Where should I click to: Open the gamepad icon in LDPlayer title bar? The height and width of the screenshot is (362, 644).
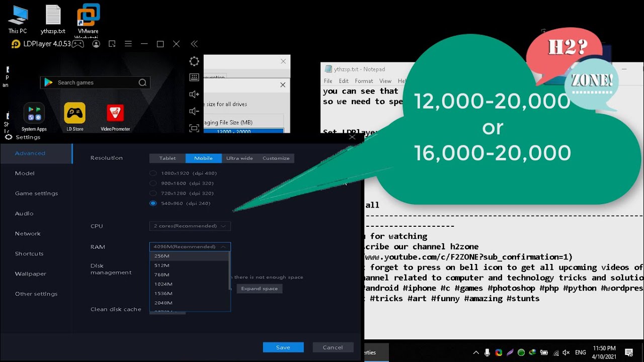77,44
